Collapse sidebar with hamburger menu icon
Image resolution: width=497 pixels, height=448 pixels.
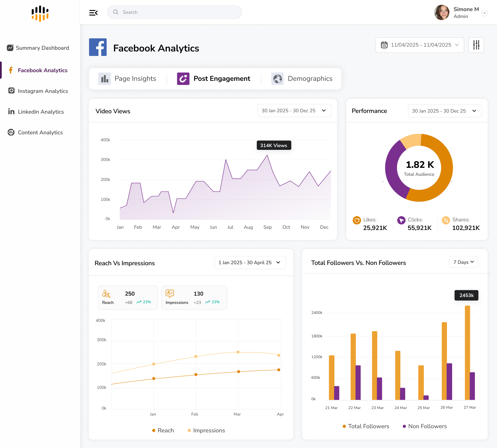[93, 13]
